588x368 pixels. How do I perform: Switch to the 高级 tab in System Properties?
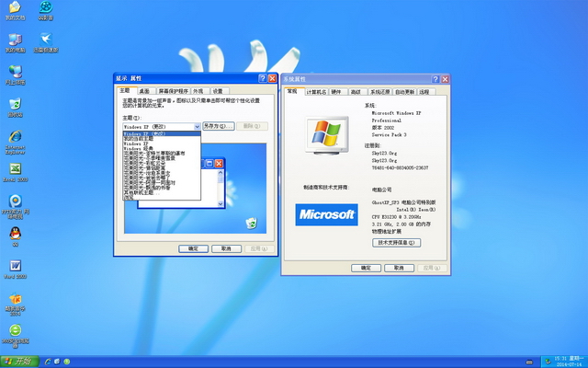(356, 92)
